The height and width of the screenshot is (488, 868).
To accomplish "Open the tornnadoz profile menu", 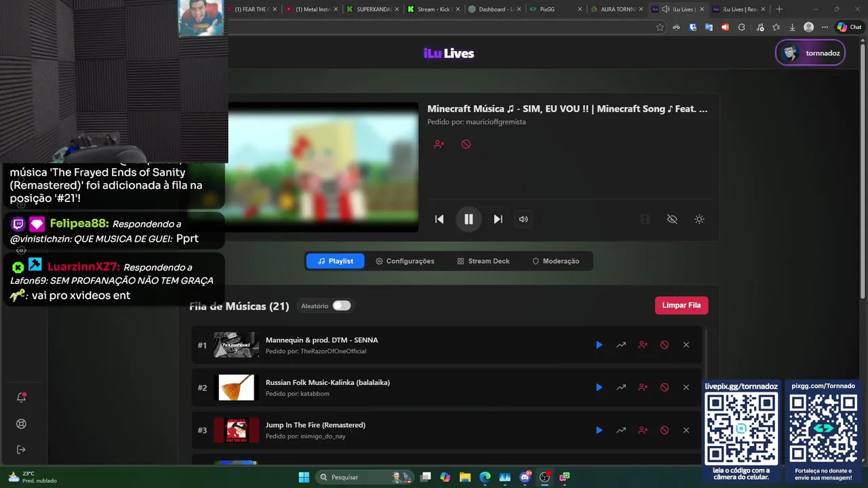I will pyautogui.click(x=810, y=53).
